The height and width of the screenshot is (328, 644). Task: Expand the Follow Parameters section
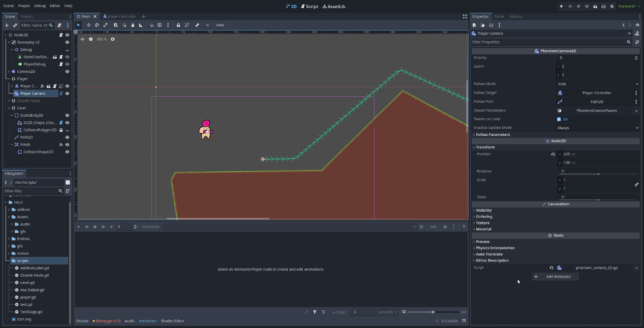click(x=493, y=135)
